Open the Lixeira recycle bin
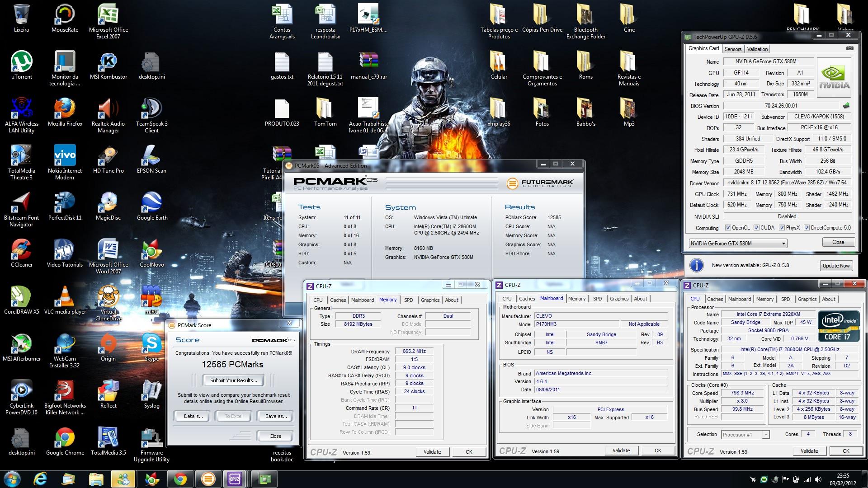Screen dimensions: 868x488 pos(21,19)
